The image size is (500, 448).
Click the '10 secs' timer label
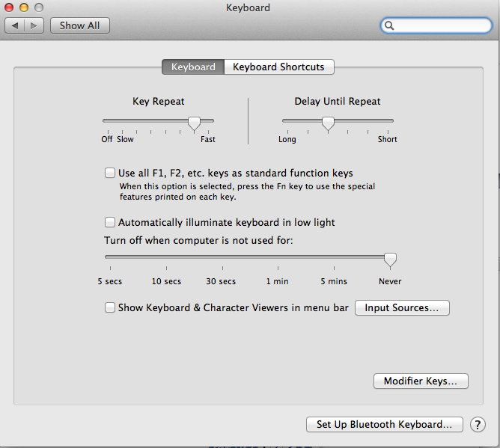tap(166, 281)
